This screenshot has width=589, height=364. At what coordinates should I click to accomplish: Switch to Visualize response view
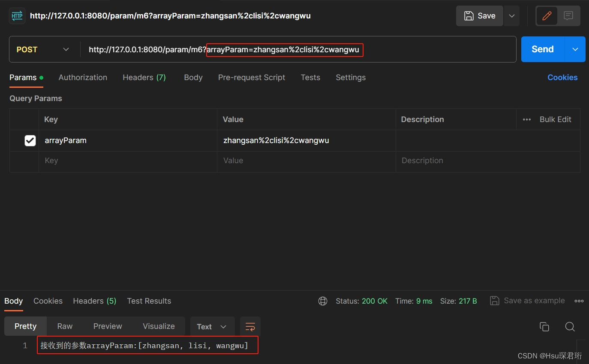tap(159, 326)
